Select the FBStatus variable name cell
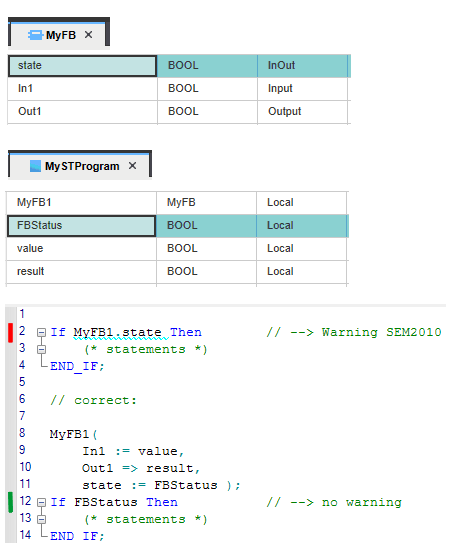451x554 pixels. pyautogui.click(x=81, y=225)
